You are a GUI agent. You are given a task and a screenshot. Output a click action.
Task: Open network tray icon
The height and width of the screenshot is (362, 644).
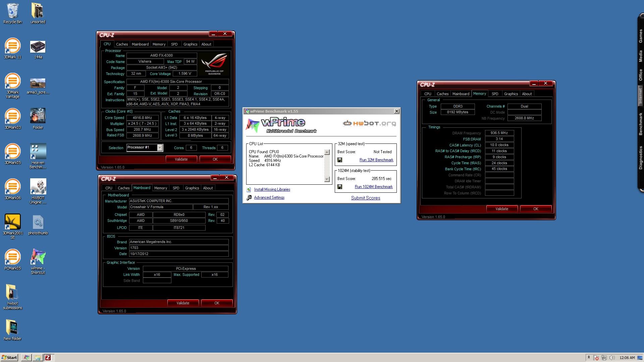coord(604,358)
